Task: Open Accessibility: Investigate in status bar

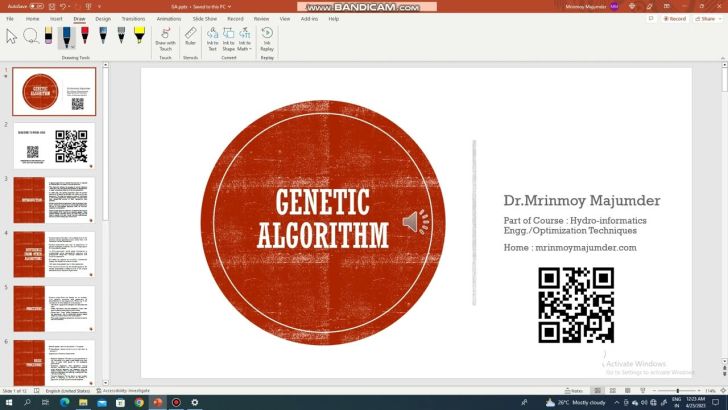Action: [123, 391]
